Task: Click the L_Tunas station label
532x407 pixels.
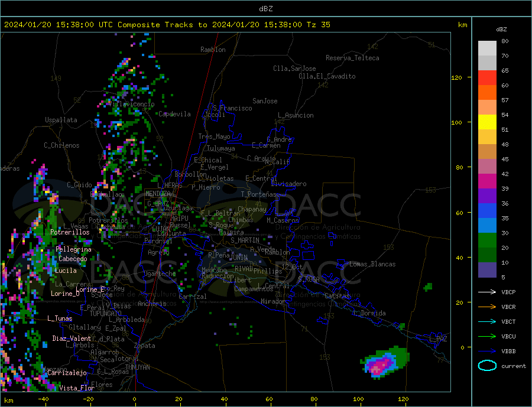Action: [60, 318]
